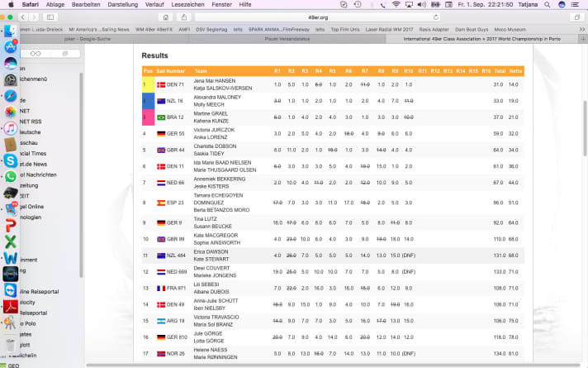588x368 pixels.
Task: Open Keychain Access from the Dock
Action: (10, 323)
